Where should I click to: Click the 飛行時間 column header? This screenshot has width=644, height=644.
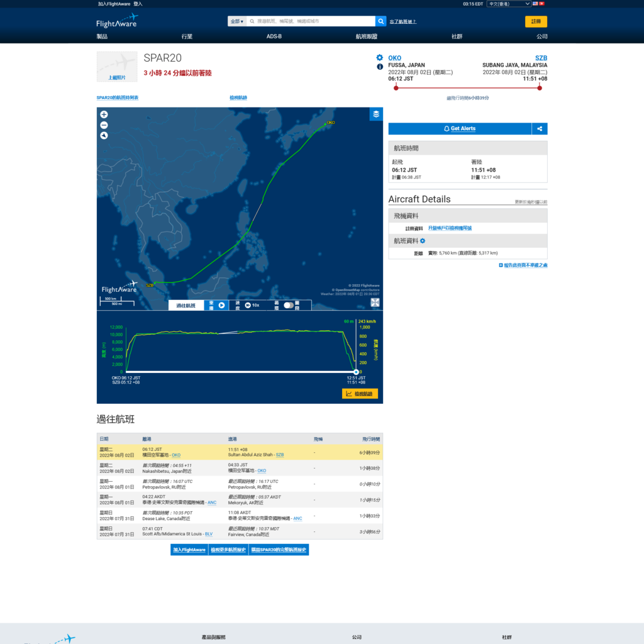(x=371, y=439)
